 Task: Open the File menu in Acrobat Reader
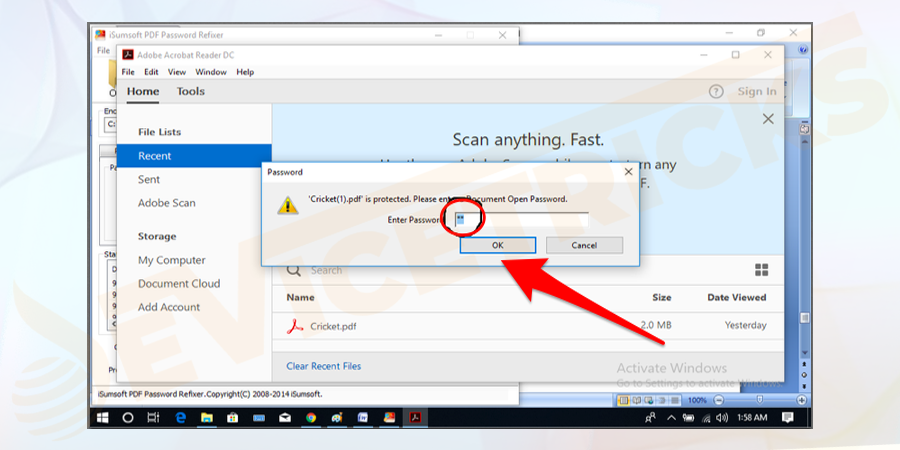tap(128, 72)
